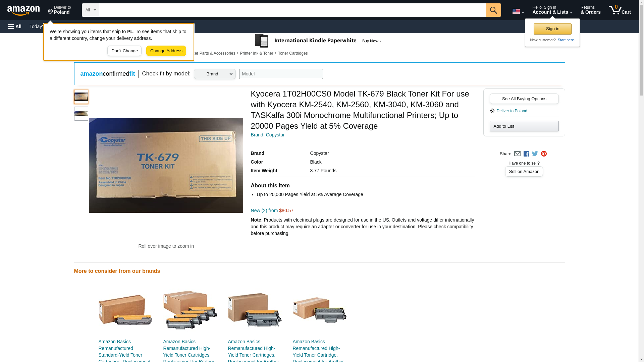Click the Amazon logo
Image resolution: width=644 pixels, height=362 pixels.
[23, 10]
